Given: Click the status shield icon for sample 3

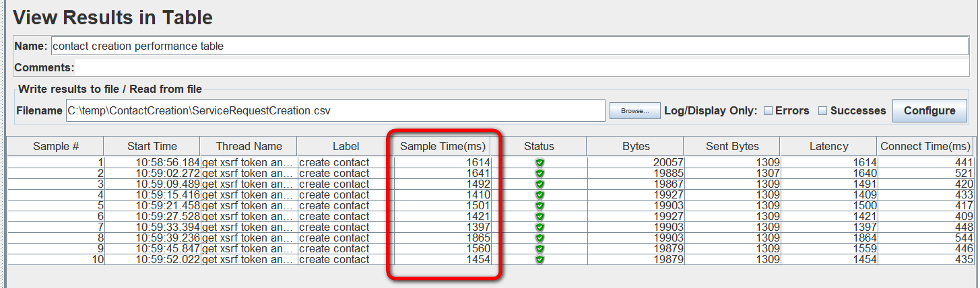Looking at the screenshot, I should [x=540, y=184].
